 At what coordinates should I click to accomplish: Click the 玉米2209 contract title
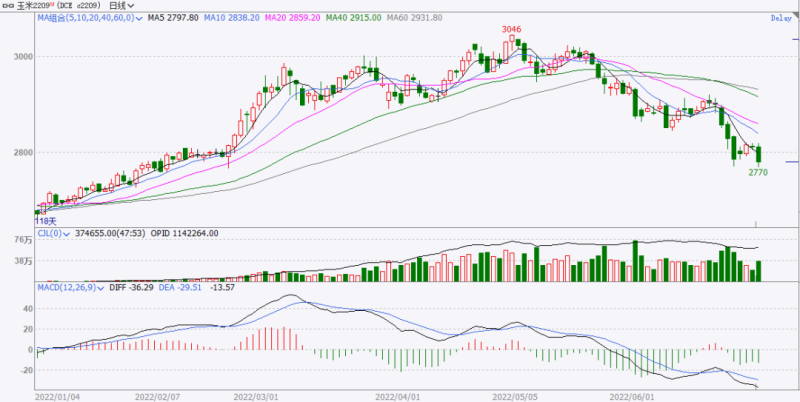coord(38,5)
